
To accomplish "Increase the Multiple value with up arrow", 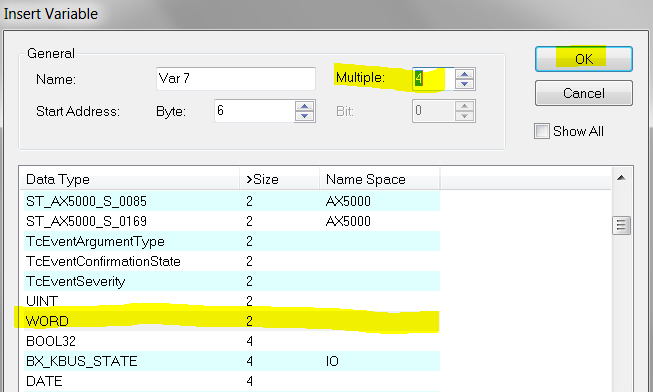I will [x=464, y=74].
